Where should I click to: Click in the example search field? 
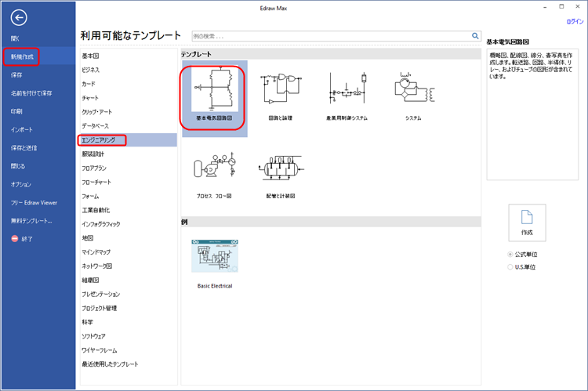pyautogui.click(x=332, y=36)
